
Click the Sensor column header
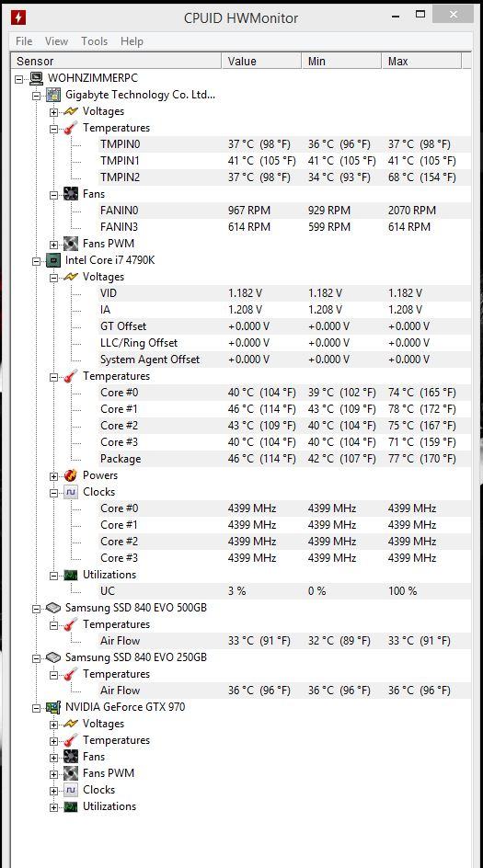[116, 61]
